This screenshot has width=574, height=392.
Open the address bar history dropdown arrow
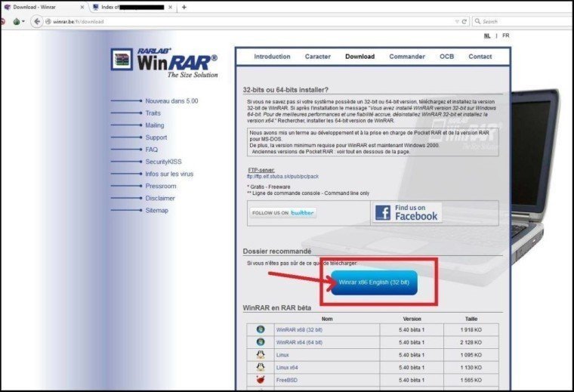coord(456,22)
